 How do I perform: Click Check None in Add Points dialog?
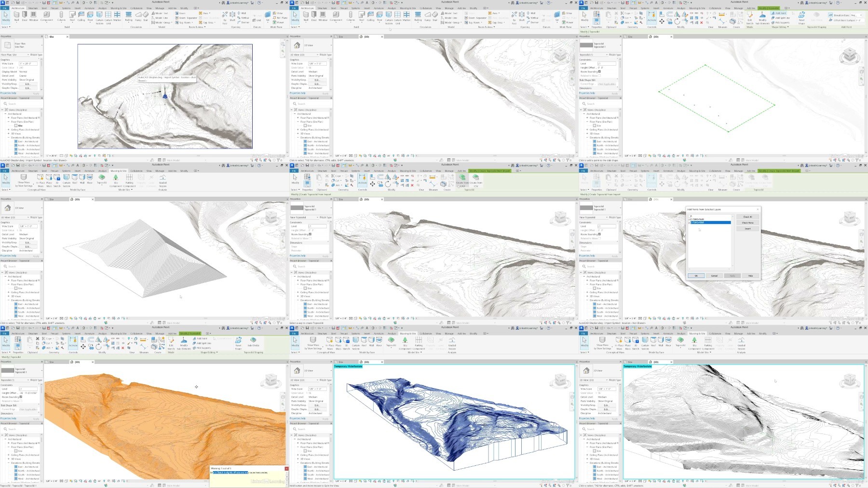747,223
